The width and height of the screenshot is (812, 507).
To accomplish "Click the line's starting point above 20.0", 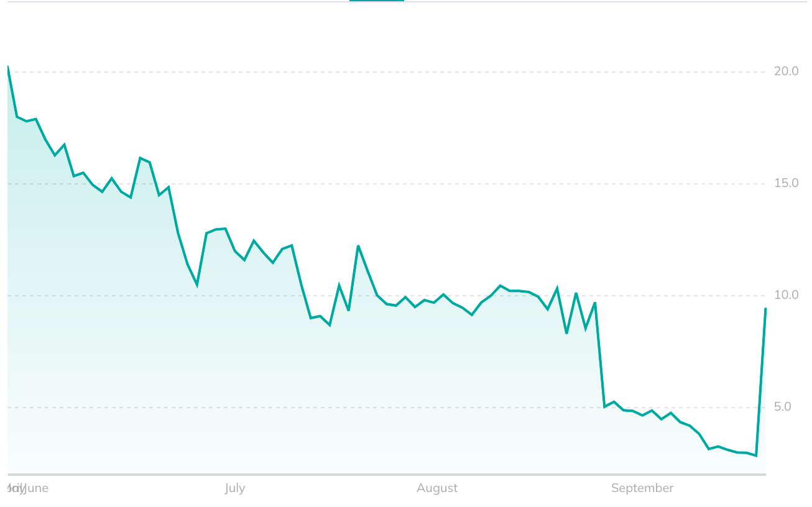I will click(7, 66).
